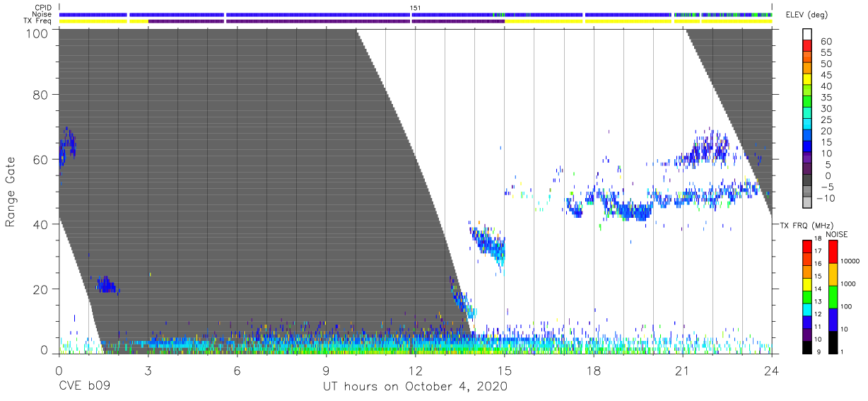Click the CVE b09 radar label
868x401 pixels.
(84, 387)
